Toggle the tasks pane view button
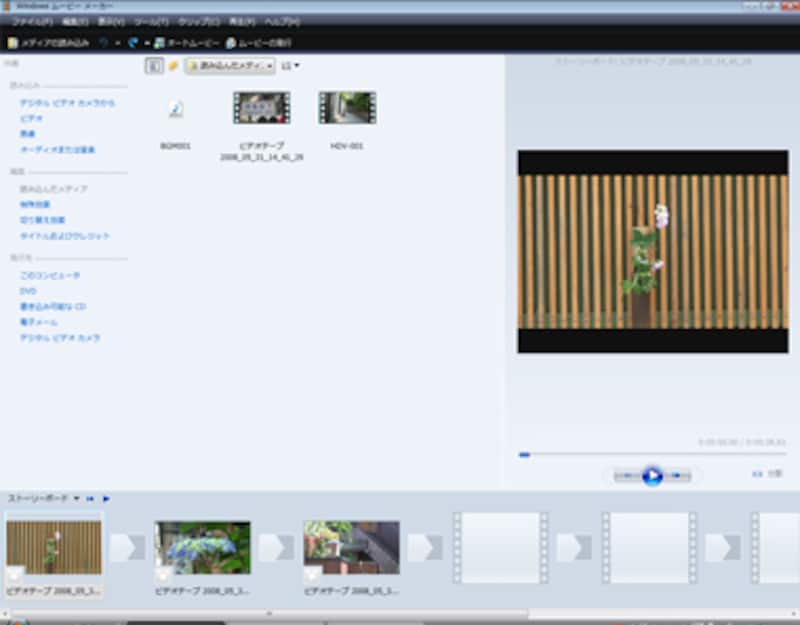The image size is (800, 625). point(154,66)
